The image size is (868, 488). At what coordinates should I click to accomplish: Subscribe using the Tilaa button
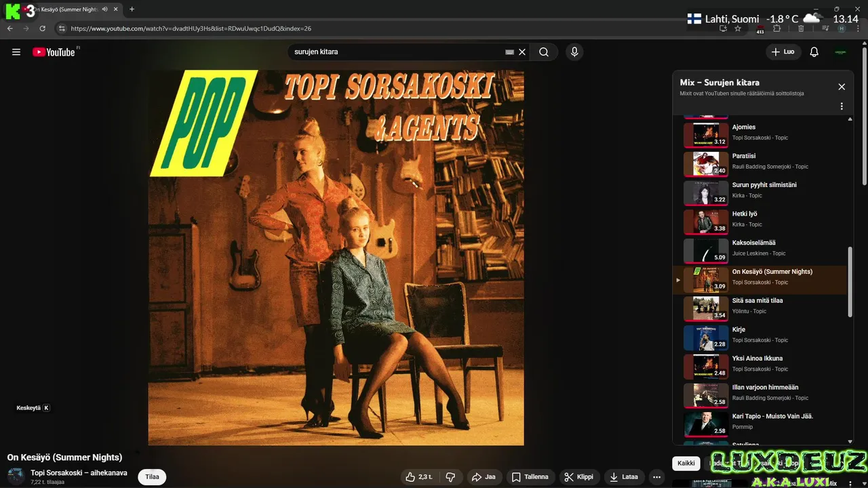coord(152,476)
